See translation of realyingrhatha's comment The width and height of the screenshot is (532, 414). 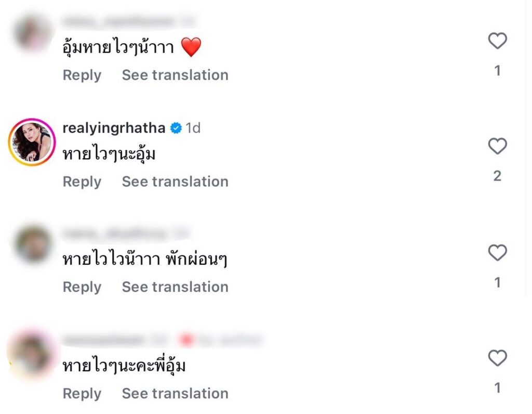(x=175, y=182)
